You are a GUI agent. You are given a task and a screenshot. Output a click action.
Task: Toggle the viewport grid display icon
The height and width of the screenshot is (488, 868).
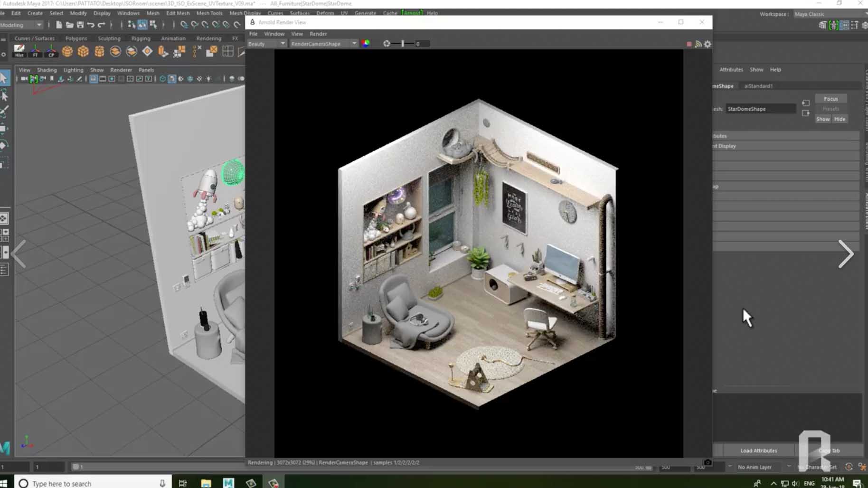(94, 79)
